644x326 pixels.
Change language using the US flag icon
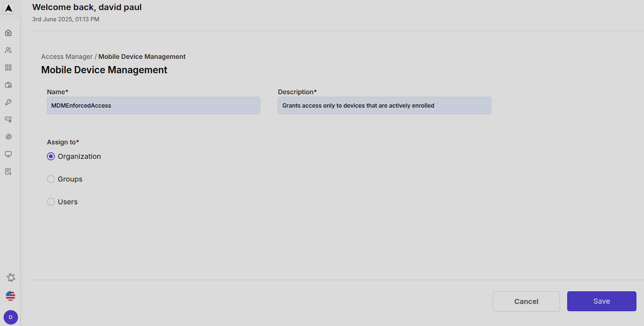click(10, 295)
